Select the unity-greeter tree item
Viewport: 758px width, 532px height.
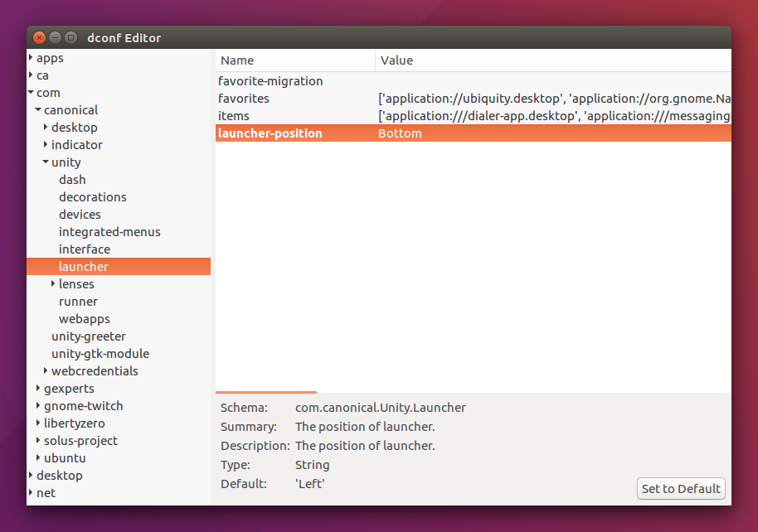click(x=89, y=336)
